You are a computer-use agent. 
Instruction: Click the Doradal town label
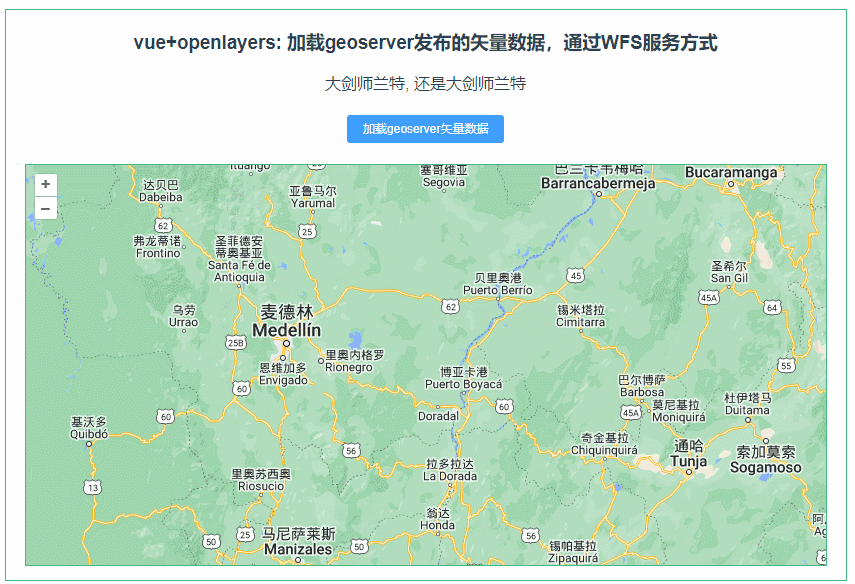tap(438, 416)
